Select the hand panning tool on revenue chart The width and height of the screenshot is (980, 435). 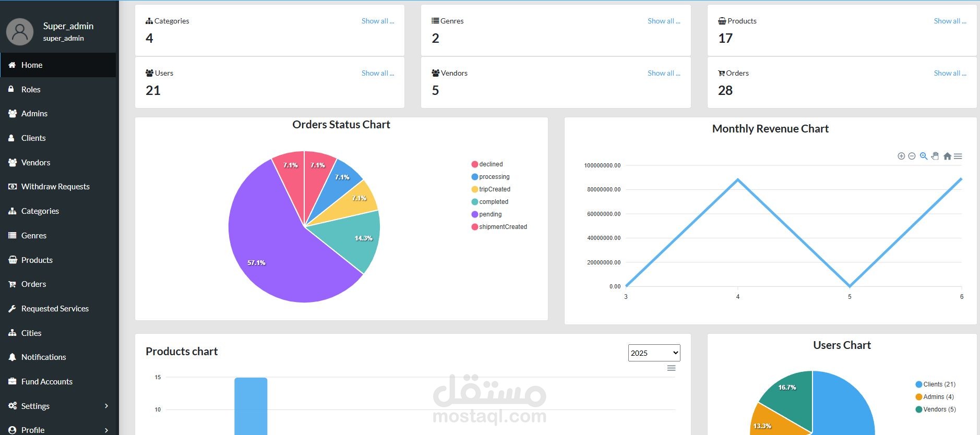(935, 156)
